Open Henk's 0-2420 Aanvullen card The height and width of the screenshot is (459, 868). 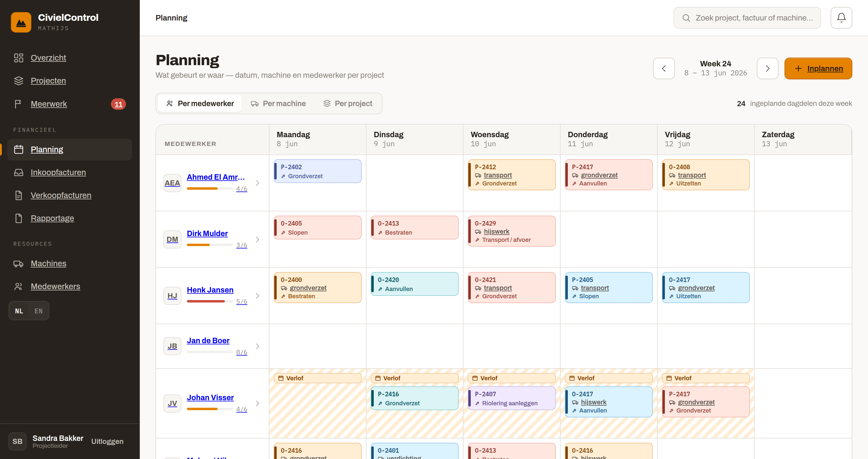point(414,284)
